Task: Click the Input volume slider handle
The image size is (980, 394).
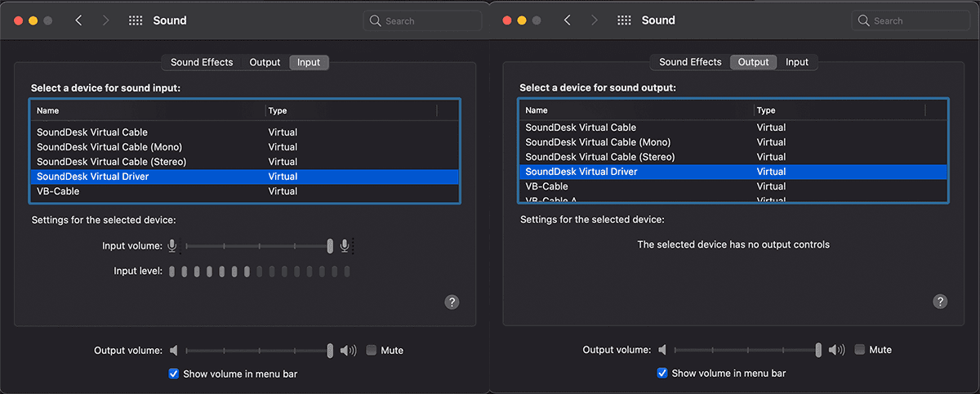Action: (x=330, y=245)
